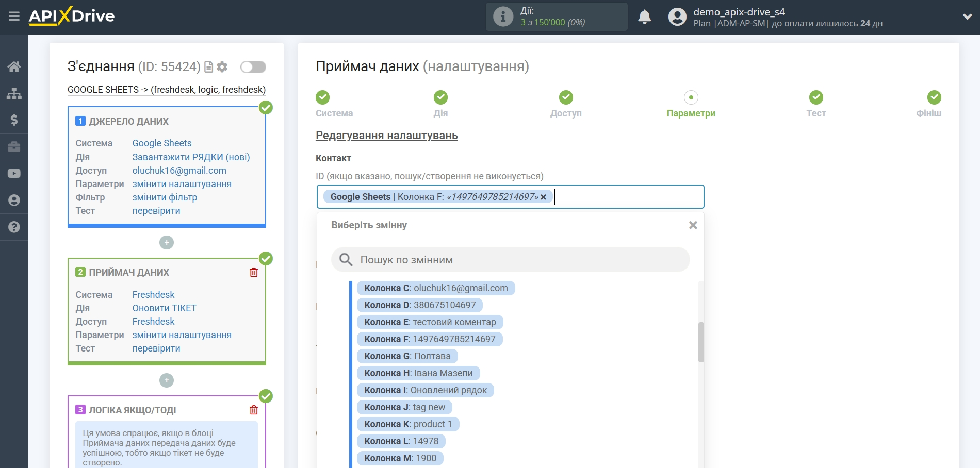Click the variable search field
The image size is (980, 468).
click(511, 260)
